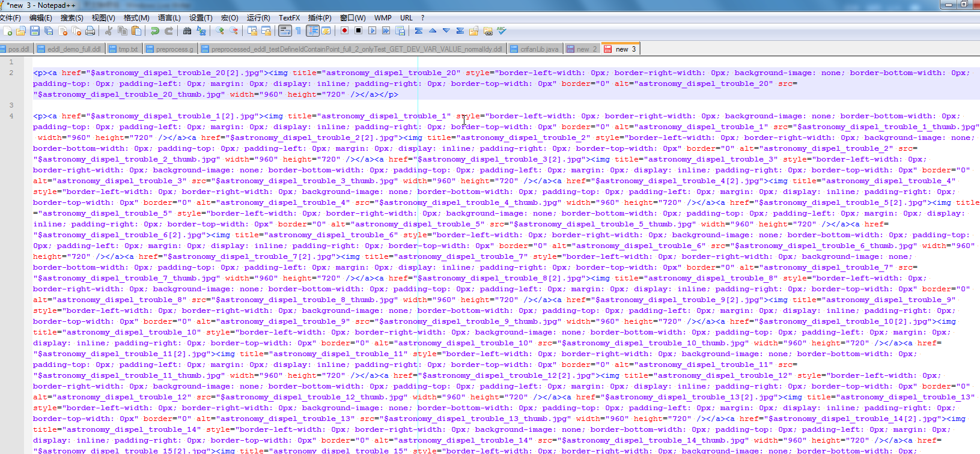Click line number 4 in the margin

coord(11,116)
